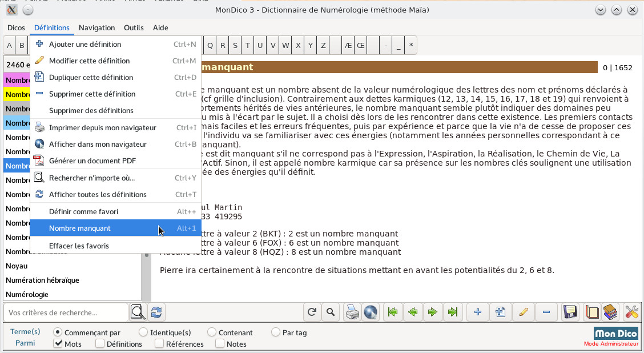Go to the first definition using green arrow
Viewport: 644px width, 353px height.
pos(392,312)
